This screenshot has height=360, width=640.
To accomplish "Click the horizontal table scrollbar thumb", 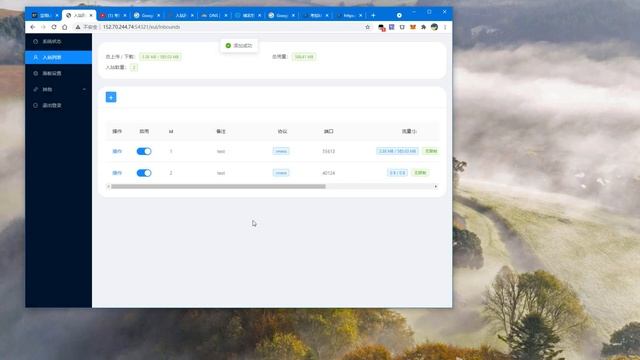I will click(218, 187).
